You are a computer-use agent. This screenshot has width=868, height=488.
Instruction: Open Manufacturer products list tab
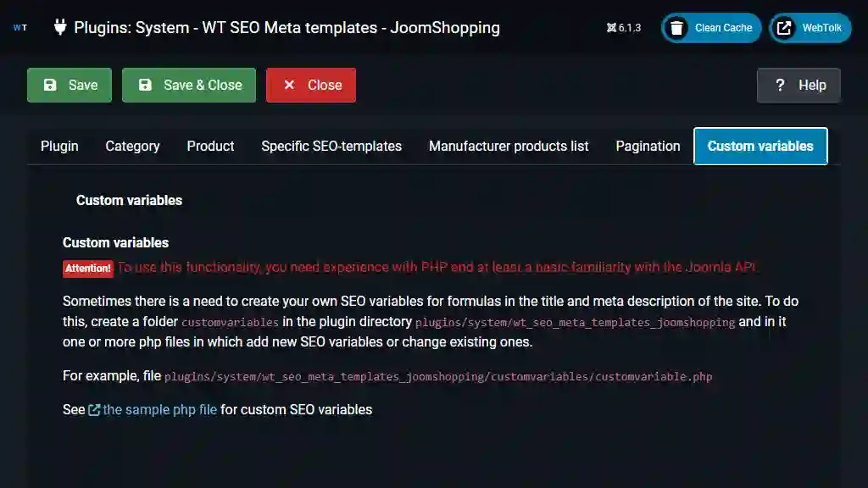point(509,146)
